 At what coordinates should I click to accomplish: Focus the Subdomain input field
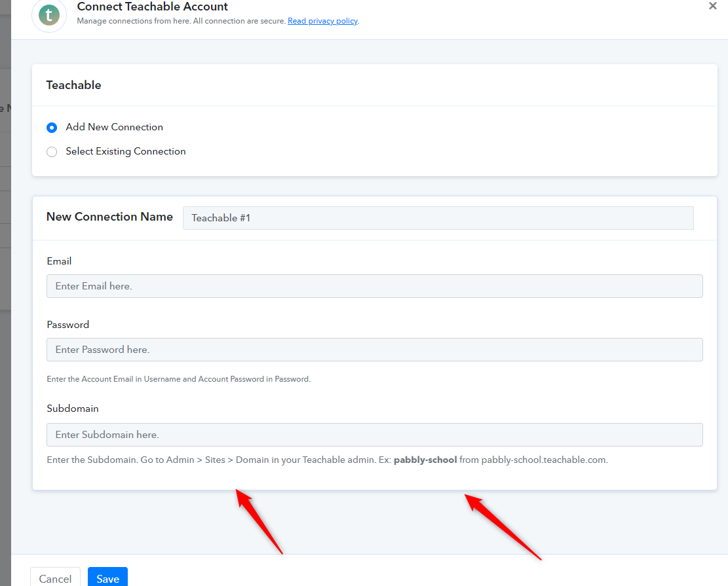click(374, 435)
